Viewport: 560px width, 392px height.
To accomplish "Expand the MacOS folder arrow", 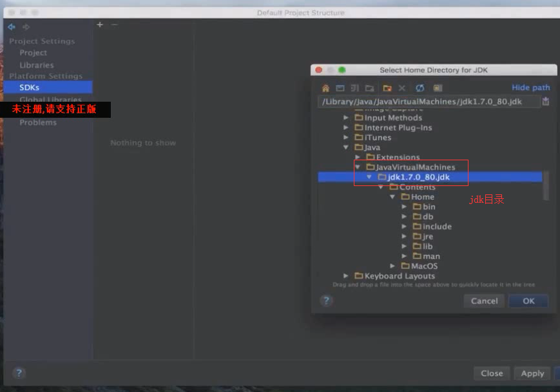I will [x=392, y=266].
